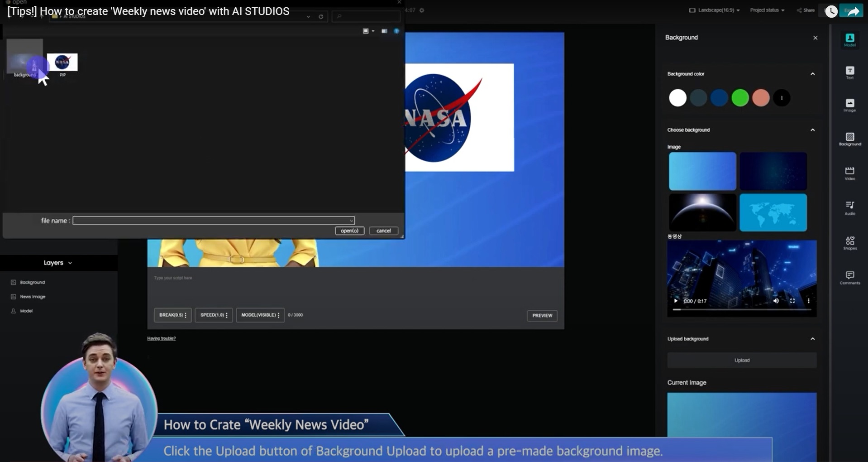This screenshot has height=462, width=868.
Task: Open Project status dropdown
Action: 767,10
